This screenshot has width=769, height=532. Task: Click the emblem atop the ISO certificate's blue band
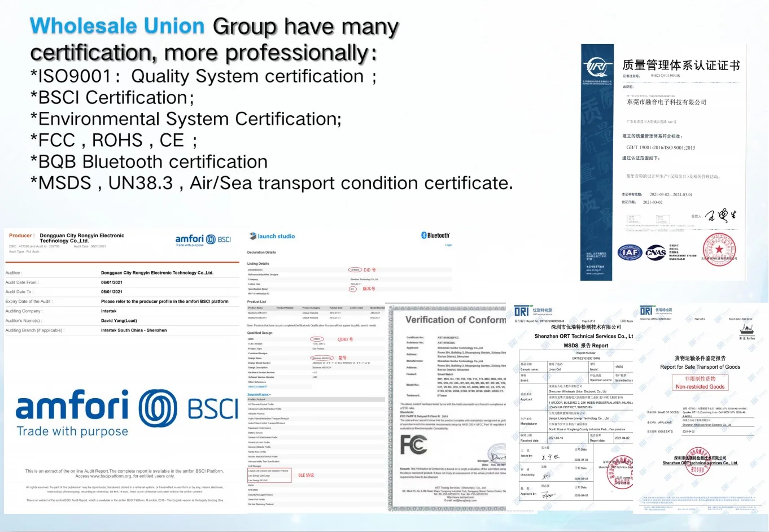click(x=597, y=68)
